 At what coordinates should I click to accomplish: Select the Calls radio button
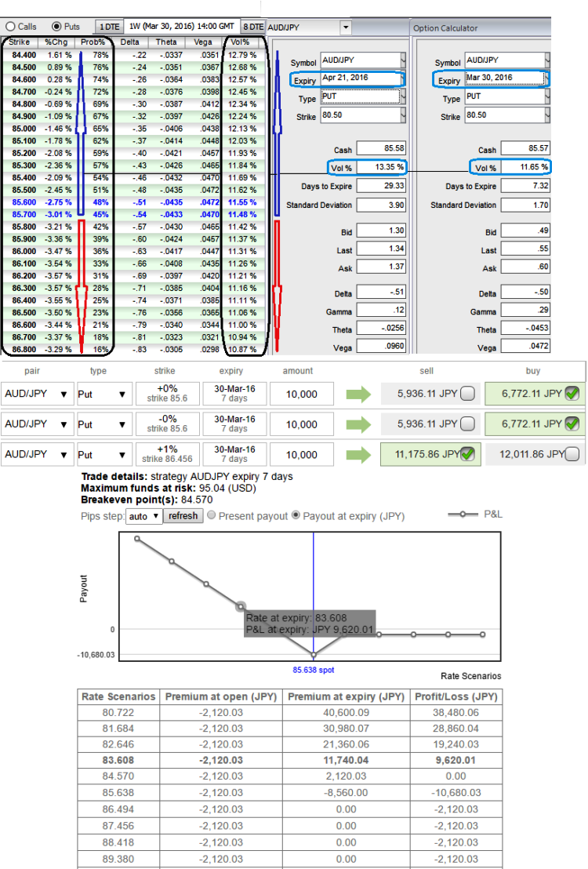pyautogui.click(x=10, y=26)
